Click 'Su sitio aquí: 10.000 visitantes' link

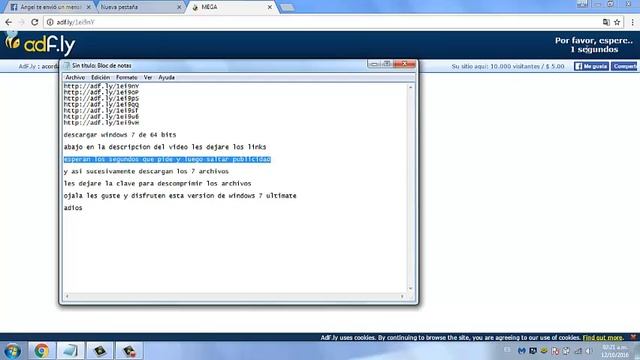[508, 66]
